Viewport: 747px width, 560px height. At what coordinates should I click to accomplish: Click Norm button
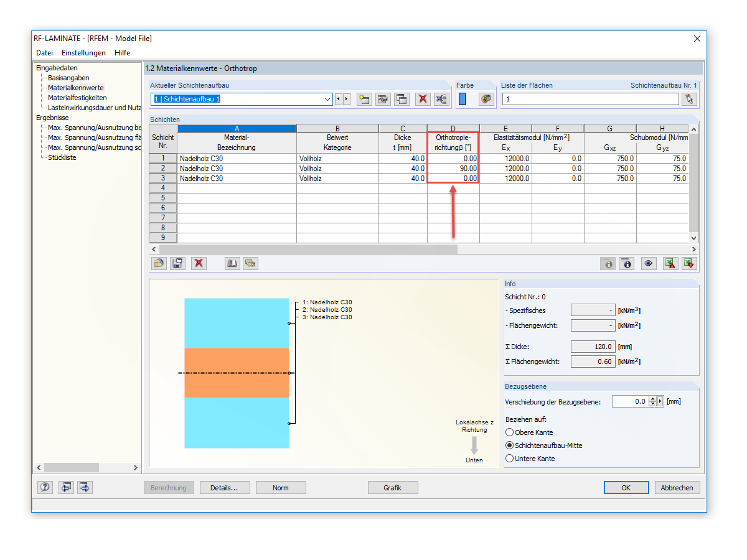pyautogui.click(x=281, y=488)
